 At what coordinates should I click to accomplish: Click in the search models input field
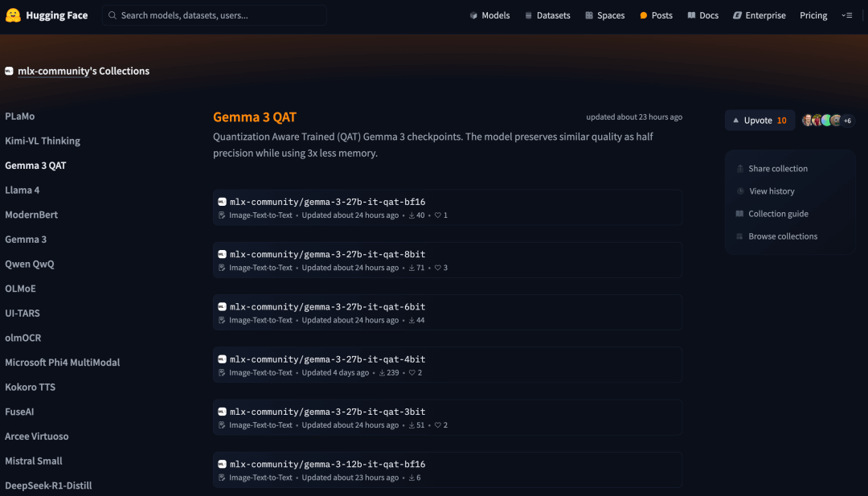point(217,15)
